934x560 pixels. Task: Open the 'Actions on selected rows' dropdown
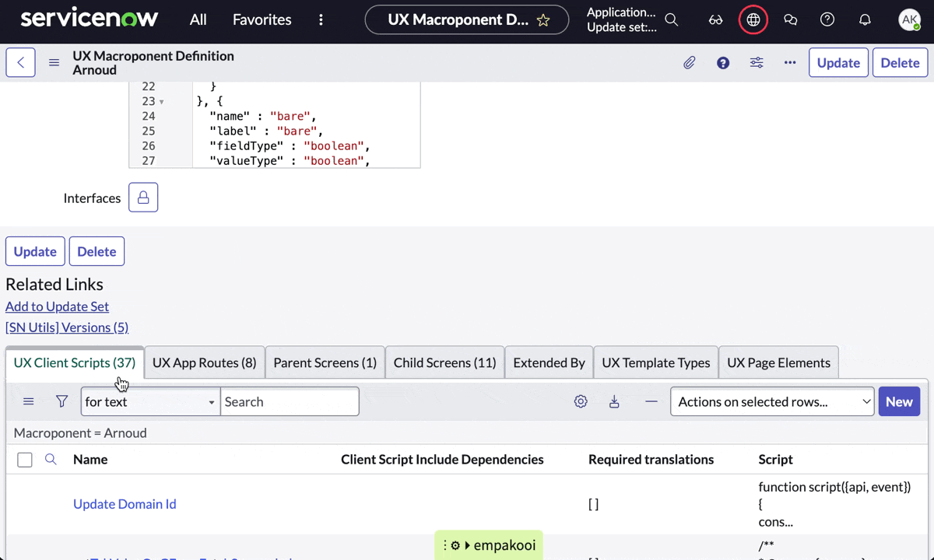[x=771, y=401]
